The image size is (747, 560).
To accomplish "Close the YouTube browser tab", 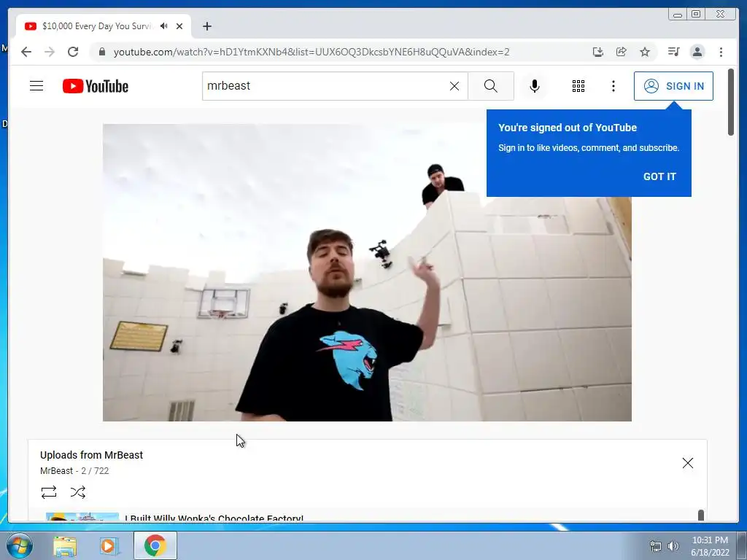I will pos(179,26).
